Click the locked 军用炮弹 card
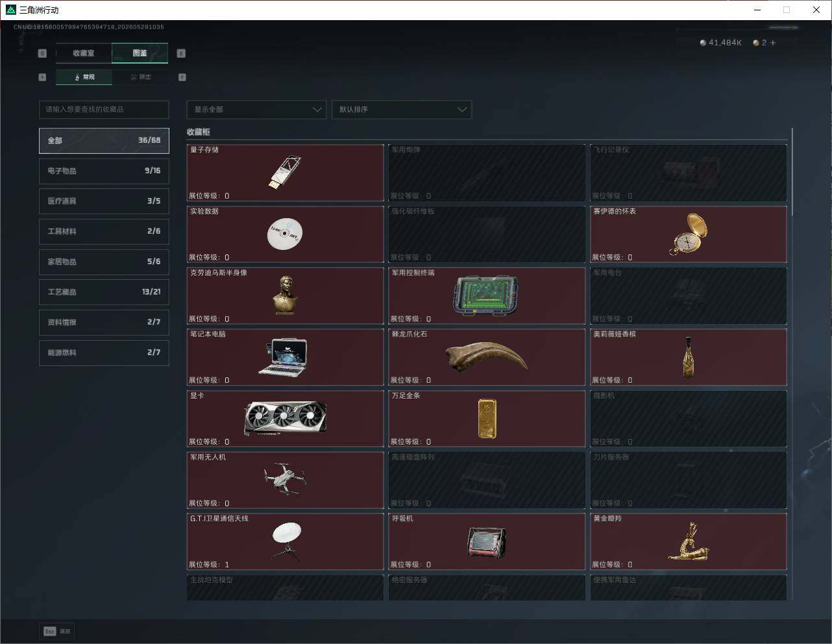Image resolution: width=832 pixels, height=644 pixels. (487, 173)
